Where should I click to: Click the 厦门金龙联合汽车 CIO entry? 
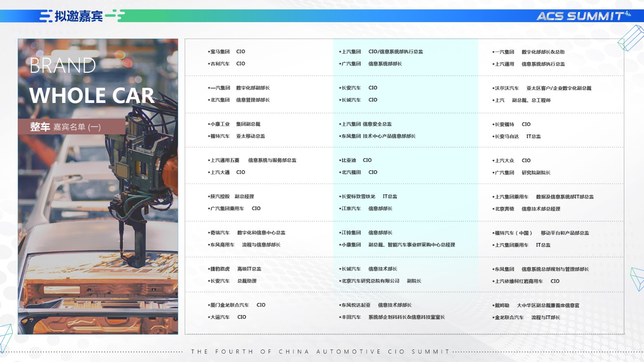[x=237, y=305]
